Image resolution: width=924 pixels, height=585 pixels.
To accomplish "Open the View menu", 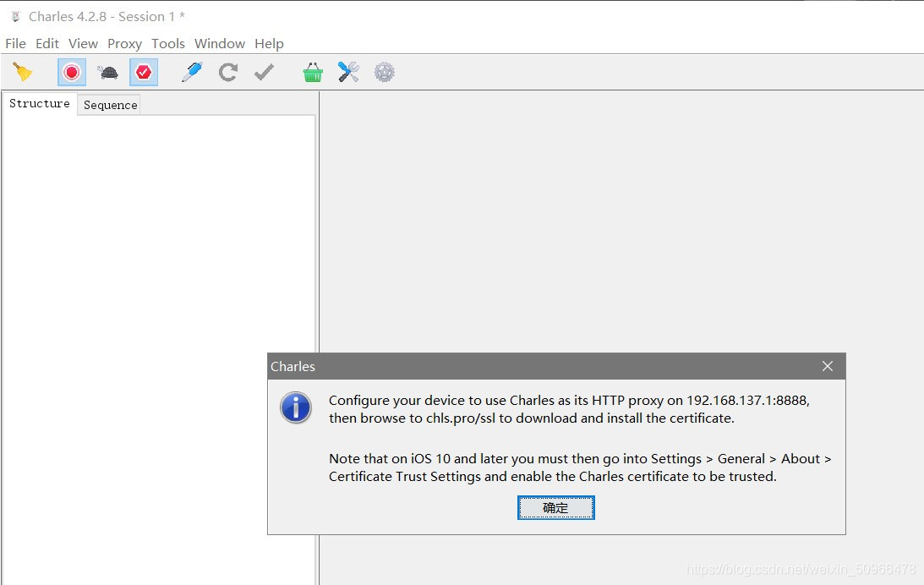I will pyautogui.click(x=83, y=44).
